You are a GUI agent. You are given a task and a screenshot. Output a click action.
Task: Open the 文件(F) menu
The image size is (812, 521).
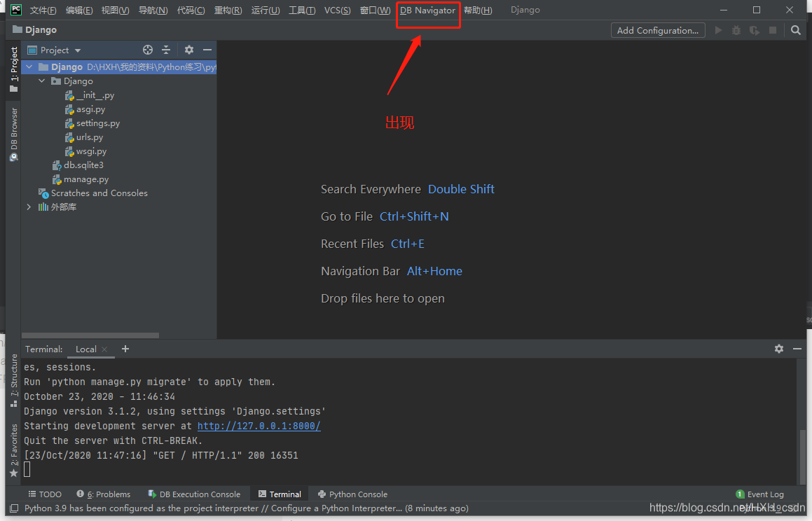[x=43, y=11]
